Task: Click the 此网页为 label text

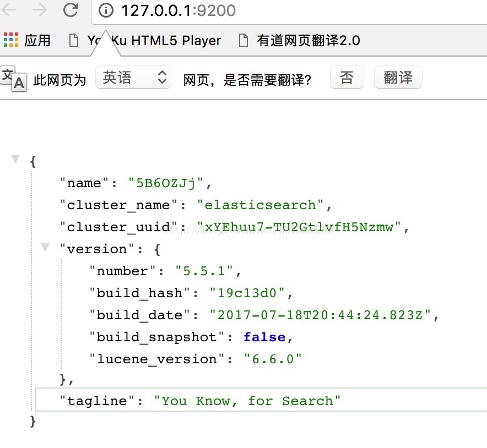Action: pos(59,80)
